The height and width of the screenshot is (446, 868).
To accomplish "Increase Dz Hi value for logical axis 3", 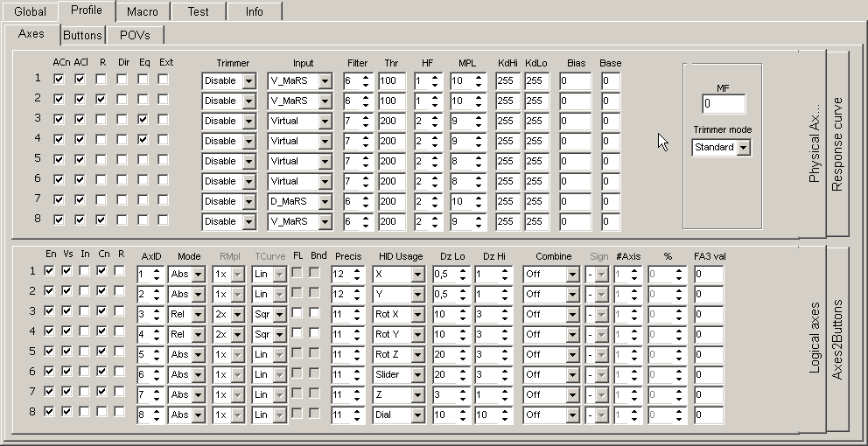I will click(x=505, y=311).
